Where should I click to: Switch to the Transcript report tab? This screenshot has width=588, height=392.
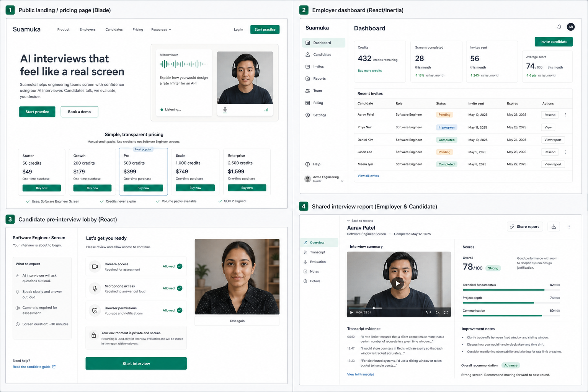pyautogui.click(x=317, y=252)
